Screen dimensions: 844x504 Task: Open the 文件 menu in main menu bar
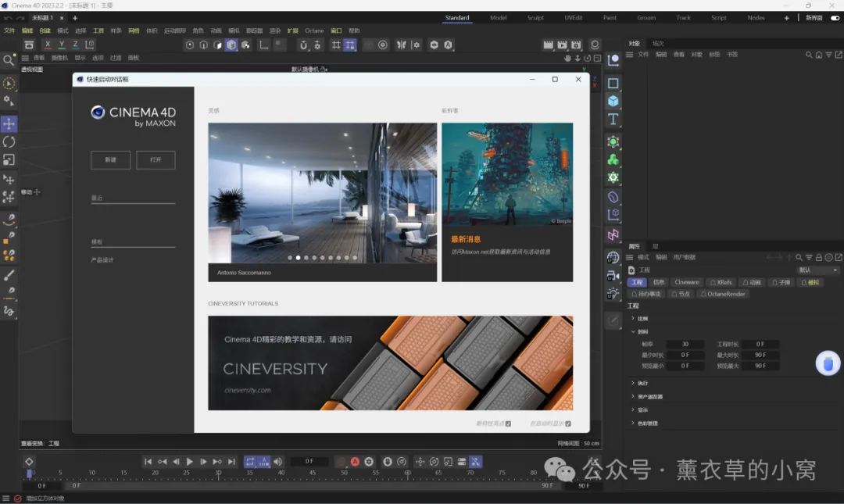pyautogui.click(x=9, y=30)
